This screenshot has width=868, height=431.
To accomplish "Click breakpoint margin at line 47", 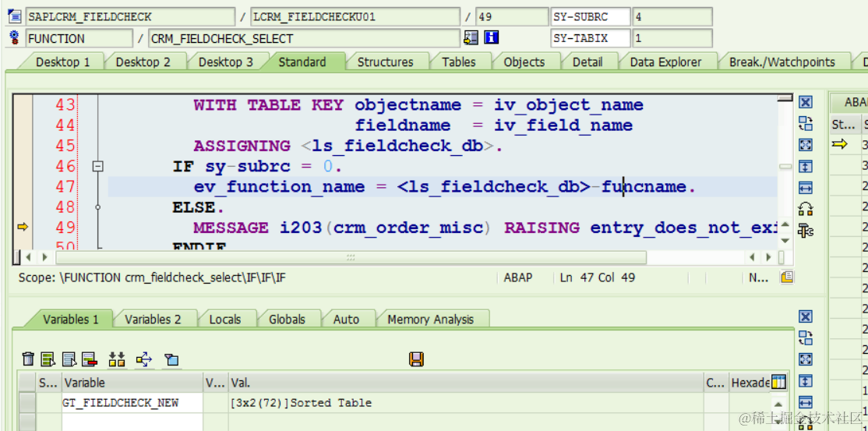I will point(23,187).
